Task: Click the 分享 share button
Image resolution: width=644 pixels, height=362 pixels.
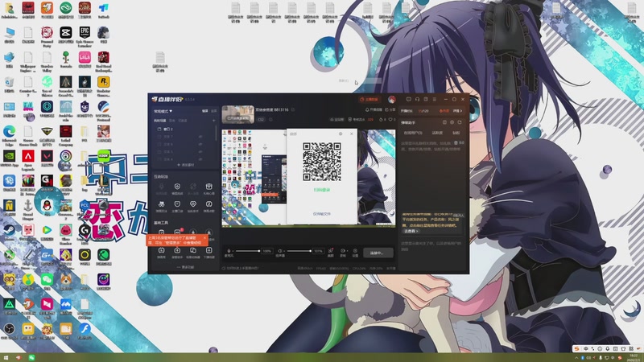Action: (x=390, y=110)
